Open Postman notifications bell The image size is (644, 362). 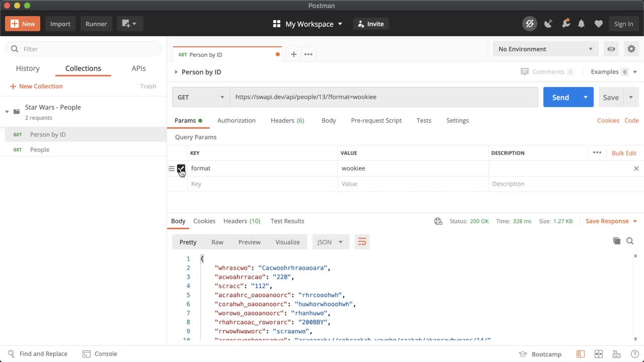pyautogui.click(x=582, y=23)
